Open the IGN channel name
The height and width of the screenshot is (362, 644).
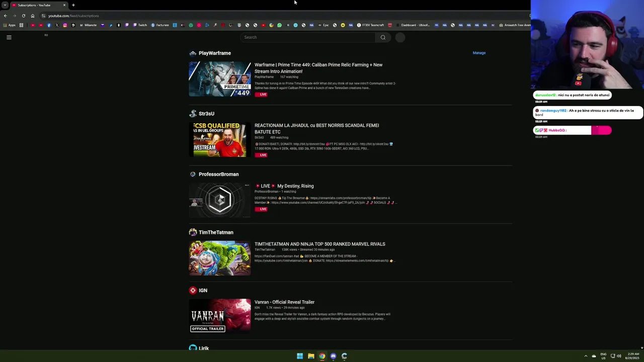203,291
